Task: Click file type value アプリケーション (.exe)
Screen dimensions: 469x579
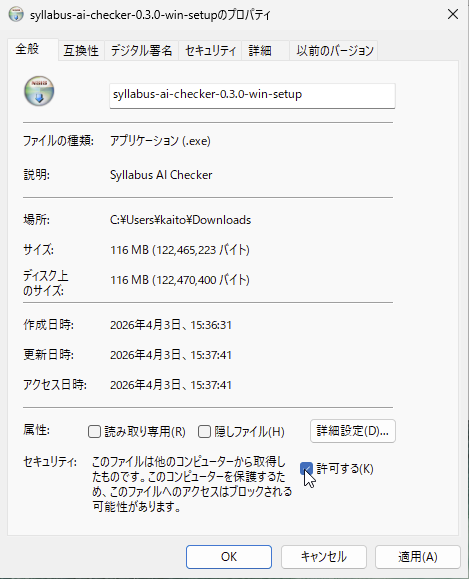Action: click(x=160, y=141)
